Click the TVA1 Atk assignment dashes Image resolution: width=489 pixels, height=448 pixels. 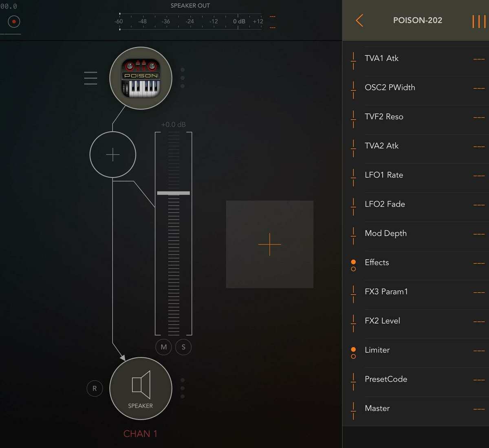pyautogui.click(x=479, y=59)
